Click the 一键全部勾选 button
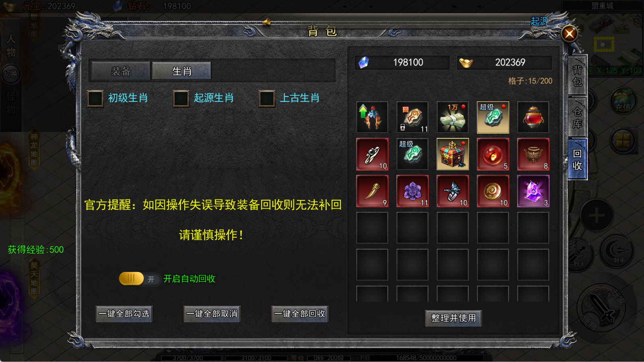Viewport: 644px width, 362px height. pyautogui.click(x=124, y=314)
